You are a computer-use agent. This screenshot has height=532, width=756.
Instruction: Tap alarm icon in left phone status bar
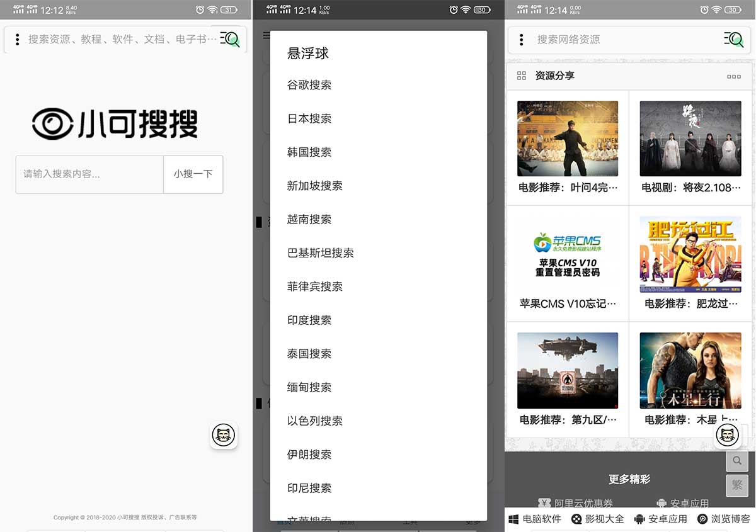click(200, 9)
